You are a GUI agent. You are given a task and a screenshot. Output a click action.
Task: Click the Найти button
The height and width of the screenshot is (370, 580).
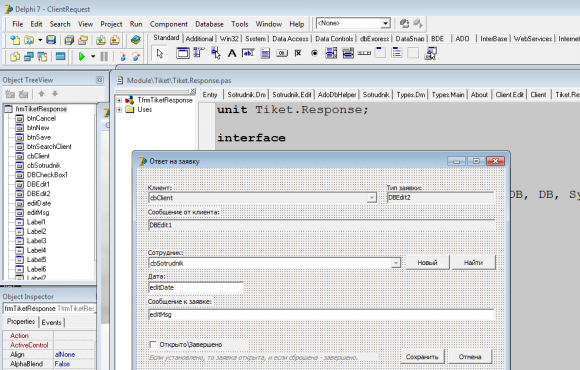pyautogui.click(x=473, y=262)
